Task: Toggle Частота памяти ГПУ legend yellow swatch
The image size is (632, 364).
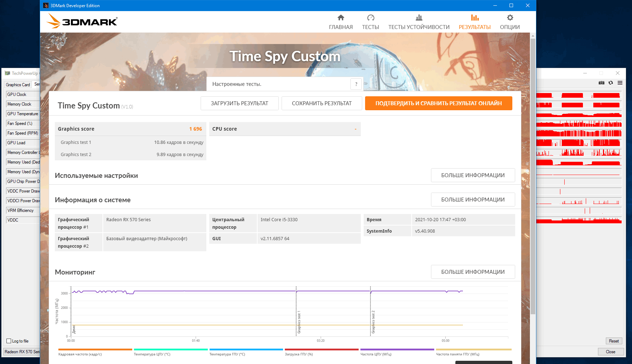Action: pos(474,349)
